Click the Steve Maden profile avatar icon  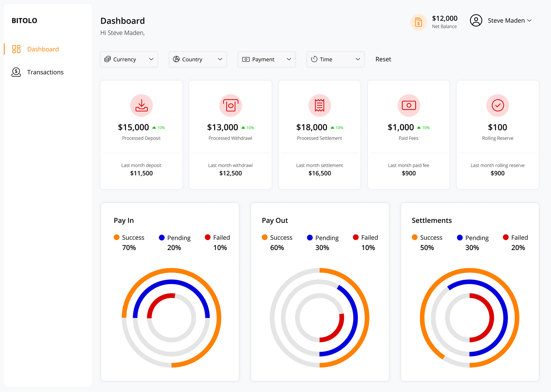[x=476, y=20]
